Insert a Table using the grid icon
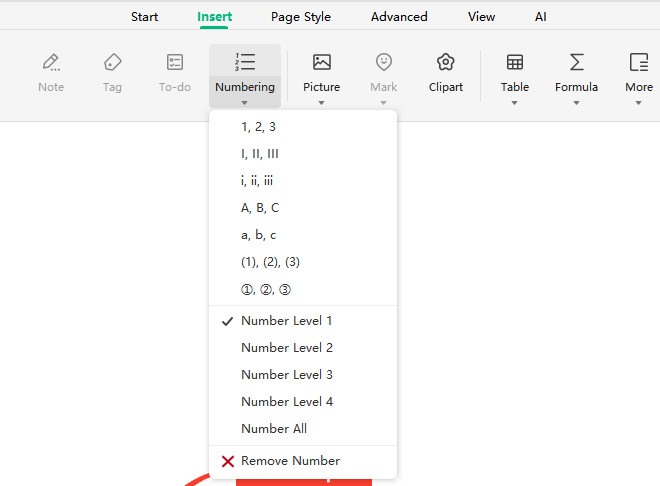660x486 pixels. [x=515, y=62]
